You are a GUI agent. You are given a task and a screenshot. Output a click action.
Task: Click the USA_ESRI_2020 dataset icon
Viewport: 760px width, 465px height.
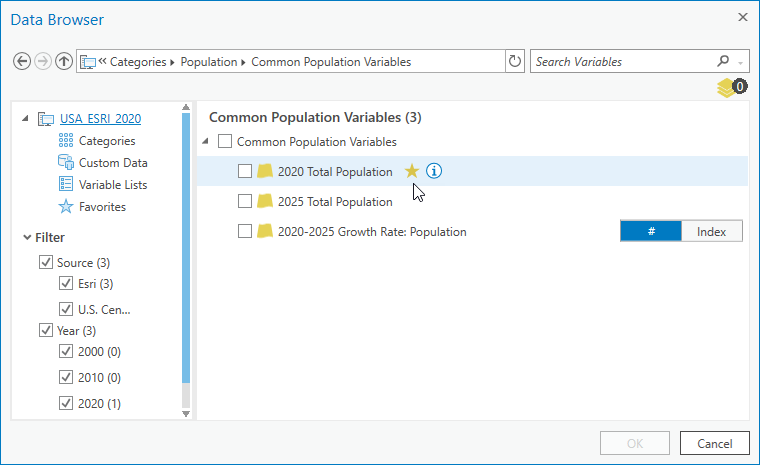[46, 119]
